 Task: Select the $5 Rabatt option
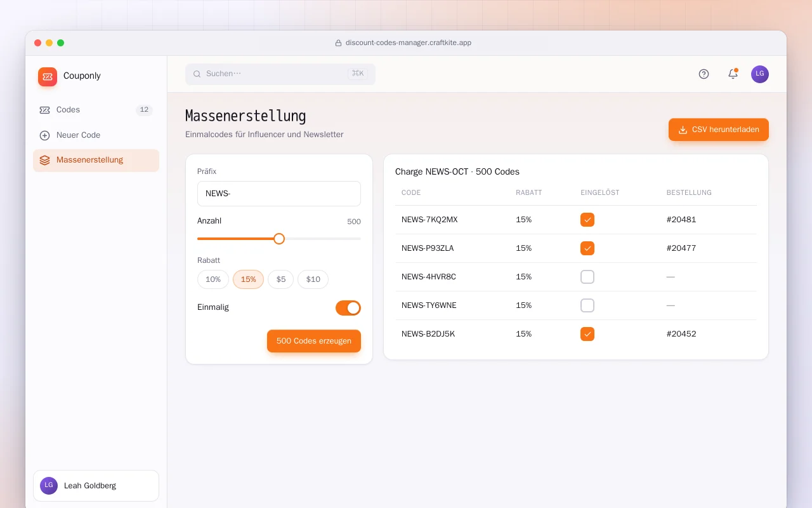pyautogui.click(x=281, y=279)
